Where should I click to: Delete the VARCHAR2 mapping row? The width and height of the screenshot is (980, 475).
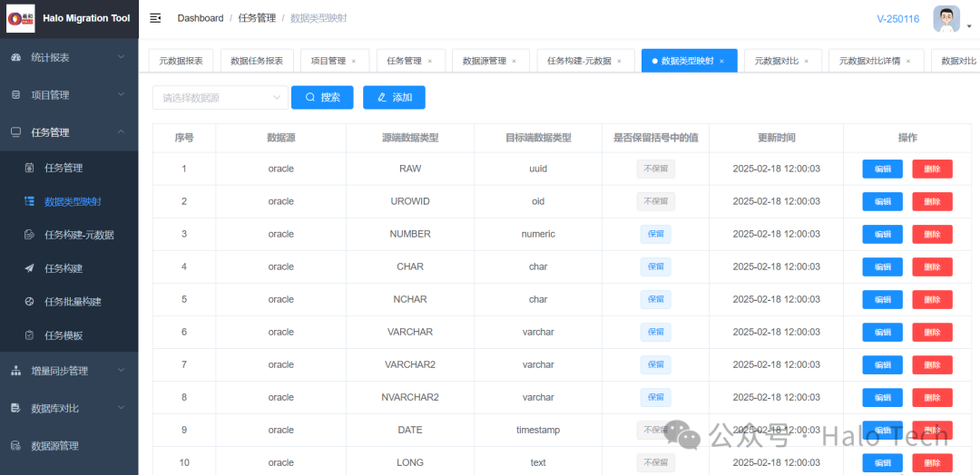point(933,364)
